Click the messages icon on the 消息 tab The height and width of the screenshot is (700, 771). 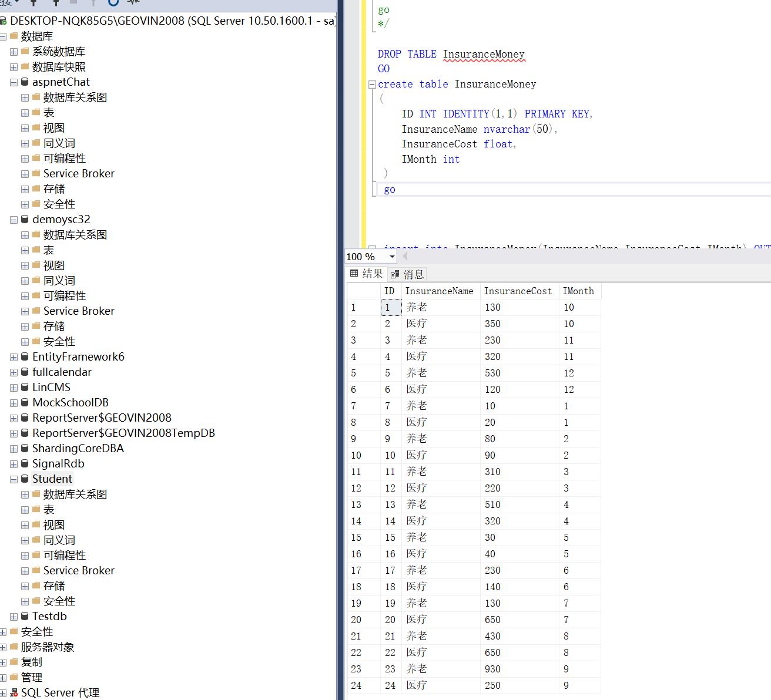coord(394,274)
